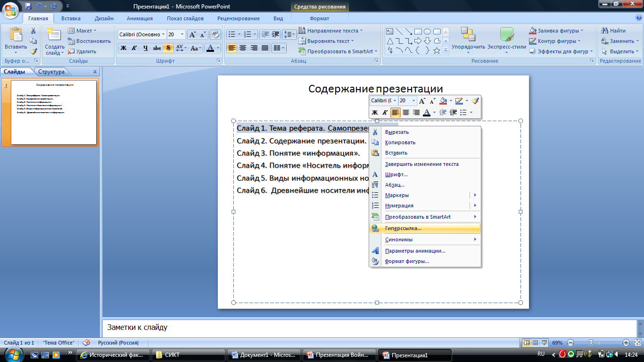Click the Cut scissors icon in ribbon
This screenshot has height=362, width=644.
pos(33,31)
